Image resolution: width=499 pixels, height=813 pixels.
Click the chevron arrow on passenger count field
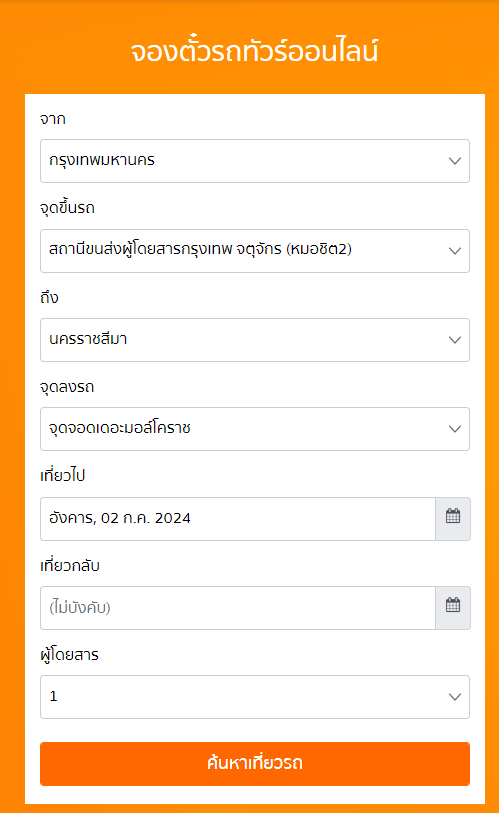point(455,697)
